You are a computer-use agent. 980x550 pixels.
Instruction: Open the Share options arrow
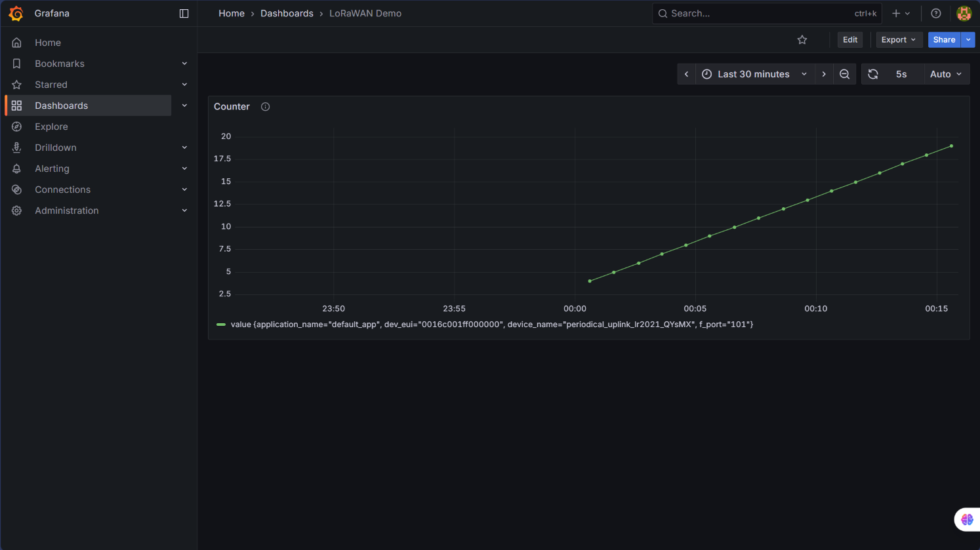(968, 40)
